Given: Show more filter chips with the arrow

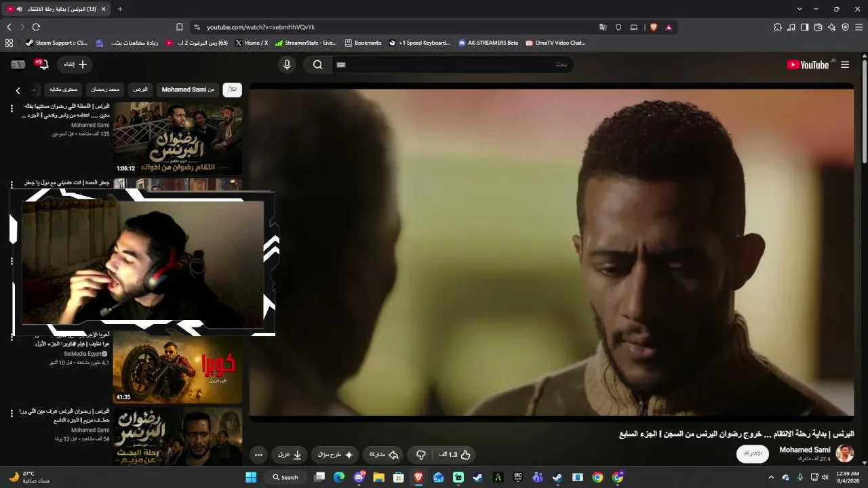Looking at the screenshot, I should 18,90.
